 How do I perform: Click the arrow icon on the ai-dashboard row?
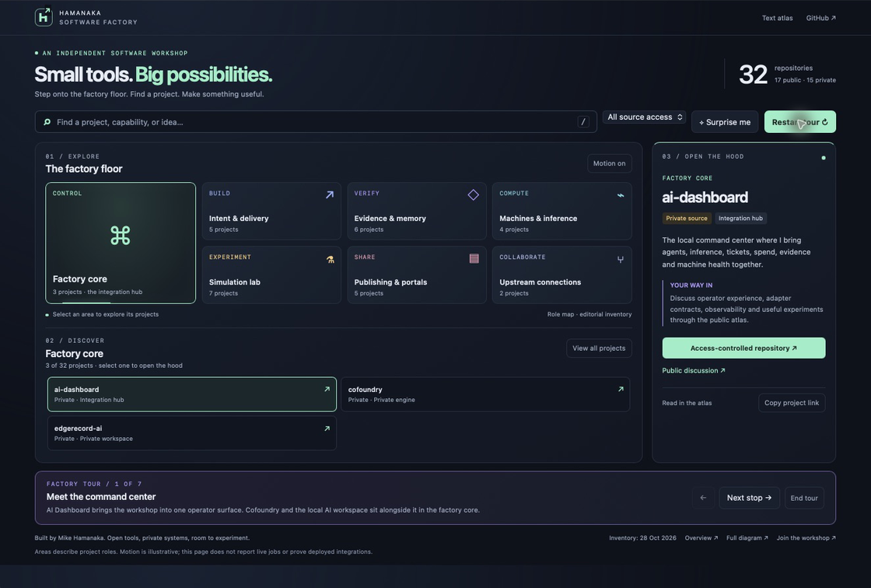[x=327, y=389]
